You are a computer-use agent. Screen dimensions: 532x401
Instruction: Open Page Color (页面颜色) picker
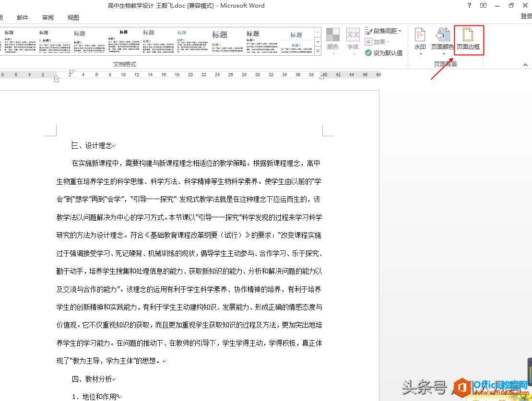pos(442,40)
